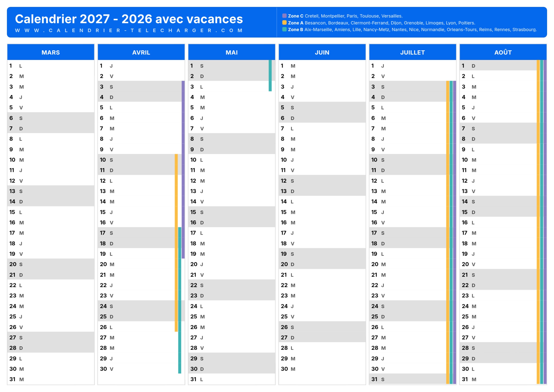Click the teal Zone B vacation bar in AVRIL
Screen dimensions: 554x392
click(180, 300)
